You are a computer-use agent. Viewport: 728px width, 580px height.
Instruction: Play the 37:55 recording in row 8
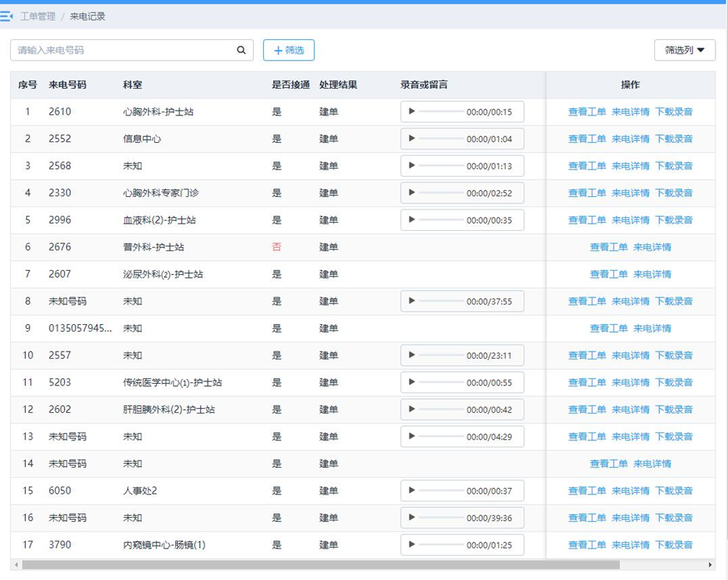coord(412,301)
